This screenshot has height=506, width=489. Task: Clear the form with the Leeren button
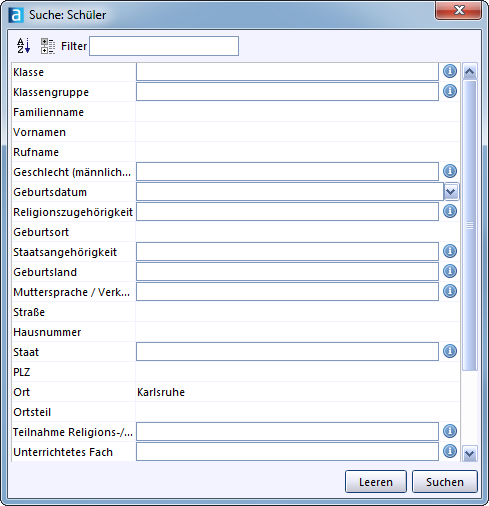[x=376, y=482]
